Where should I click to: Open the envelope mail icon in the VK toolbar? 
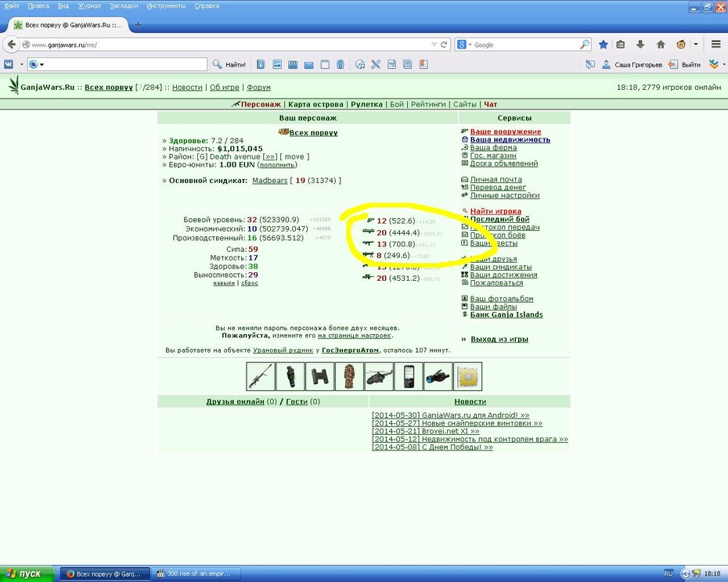308,65
